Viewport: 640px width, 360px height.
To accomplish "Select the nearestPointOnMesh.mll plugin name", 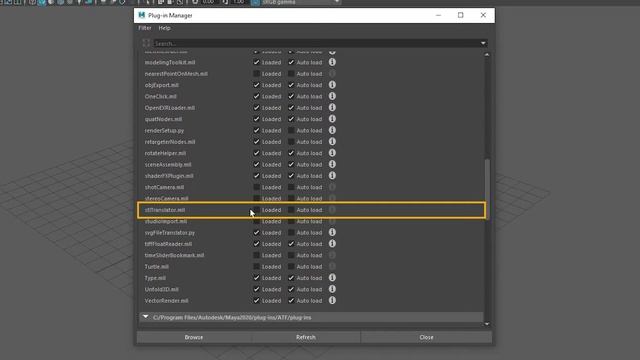I will (176, 73).
